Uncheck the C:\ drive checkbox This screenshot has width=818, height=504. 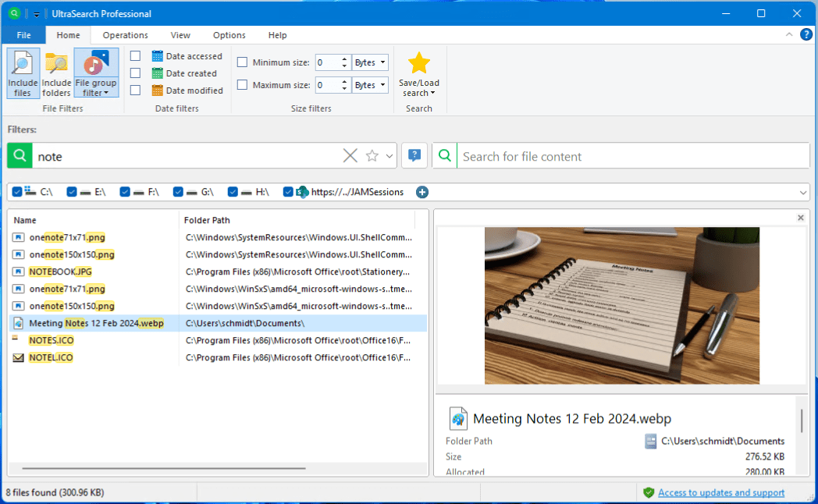17,192
